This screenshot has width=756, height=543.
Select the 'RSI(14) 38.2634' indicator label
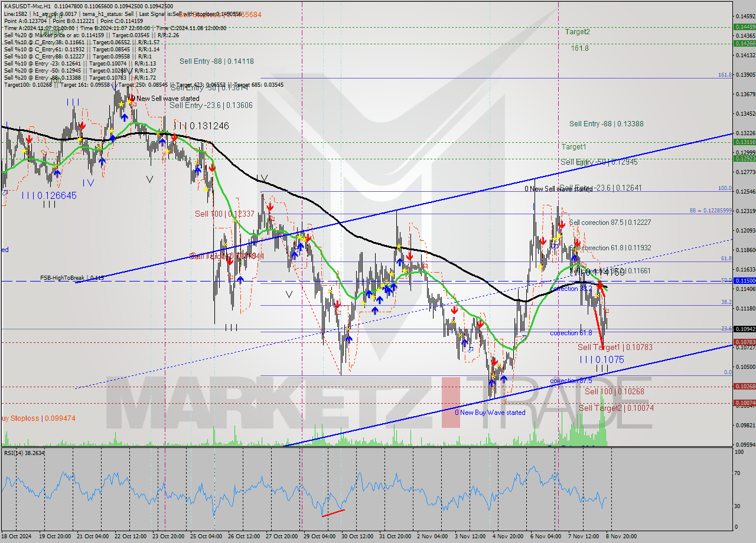[24, 453]
